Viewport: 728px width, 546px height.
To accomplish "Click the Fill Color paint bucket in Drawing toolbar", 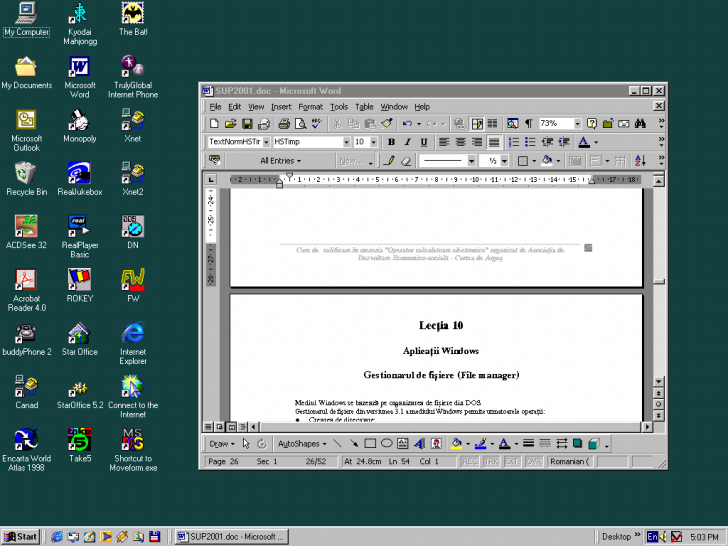I will tap(456, 444).
